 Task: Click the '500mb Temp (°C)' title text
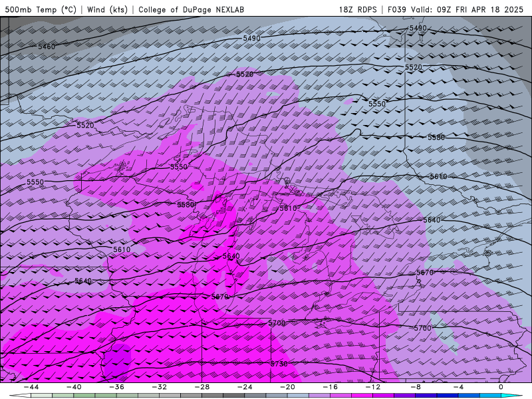(41, 9)
